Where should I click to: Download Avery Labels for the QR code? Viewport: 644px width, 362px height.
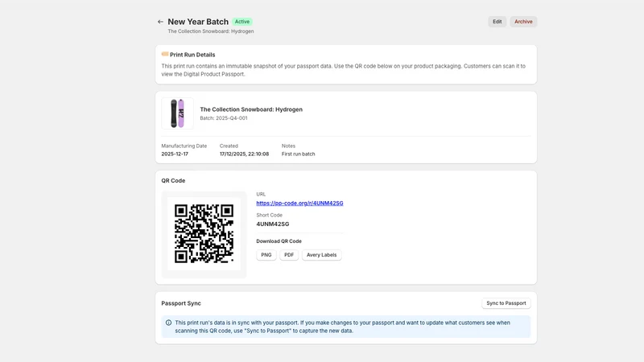(x=321, y=255)
